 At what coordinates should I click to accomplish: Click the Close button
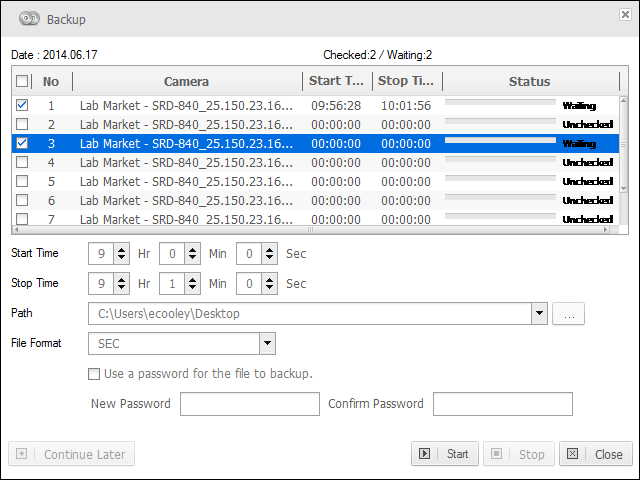point(596,453)
